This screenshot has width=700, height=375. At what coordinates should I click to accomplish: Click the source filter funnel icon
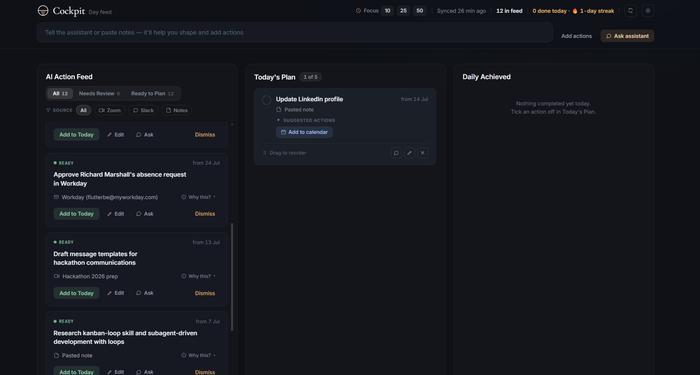48,110
